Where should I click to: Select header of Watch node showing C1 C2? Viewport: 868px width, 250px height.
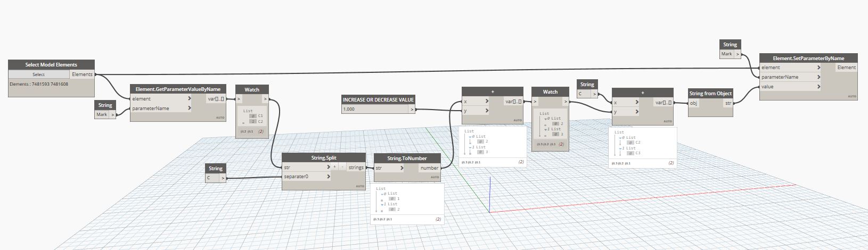[252, 89]
